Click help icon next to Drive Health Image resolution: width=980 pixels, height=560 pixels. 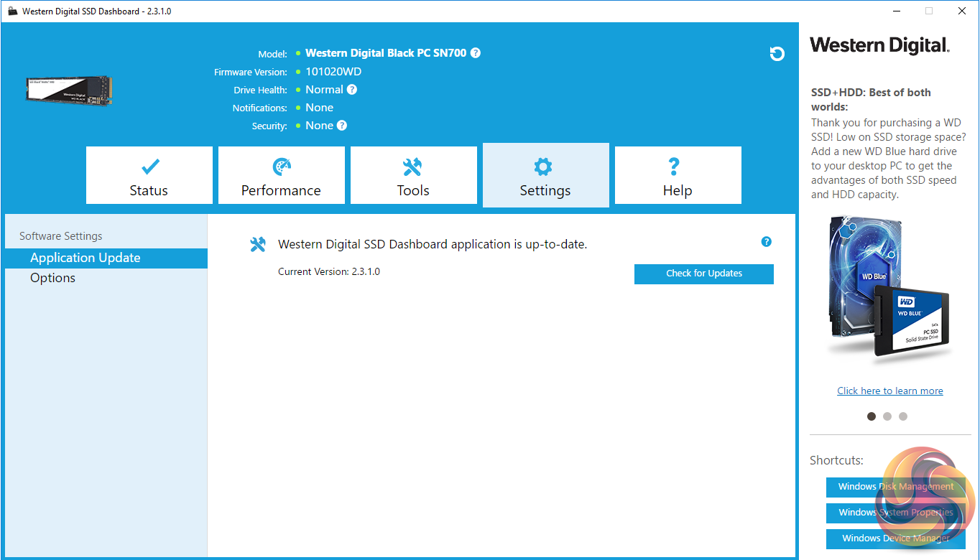[x=352, y=90]
